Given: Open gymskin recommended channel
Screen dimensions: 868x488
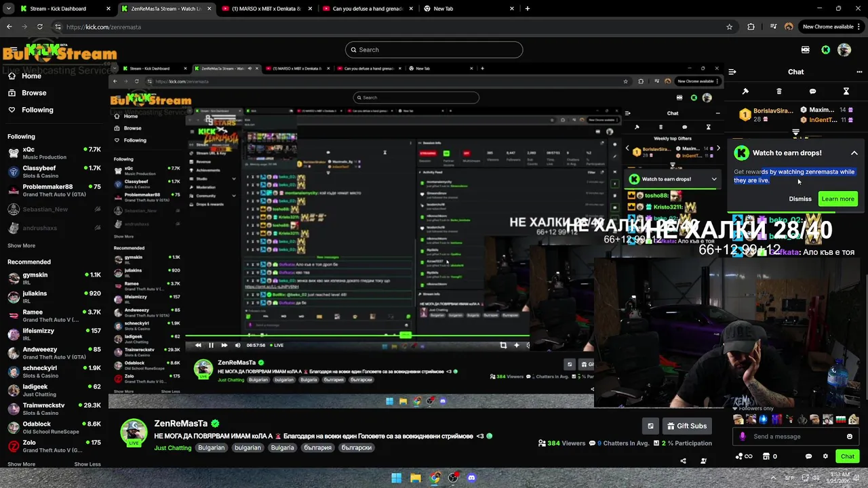Looking at the screenshot, I should point(54,279).
